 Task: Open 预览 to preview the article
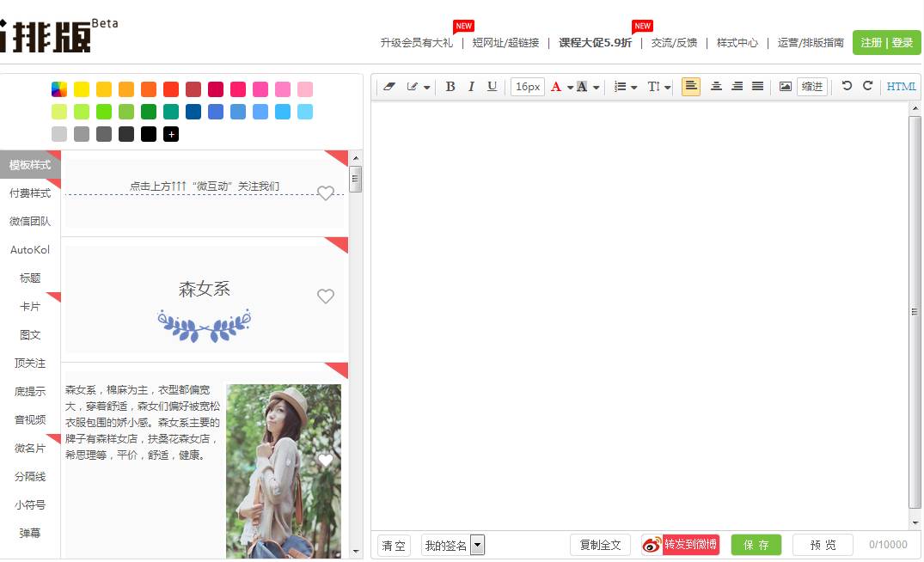pos(822,545)
